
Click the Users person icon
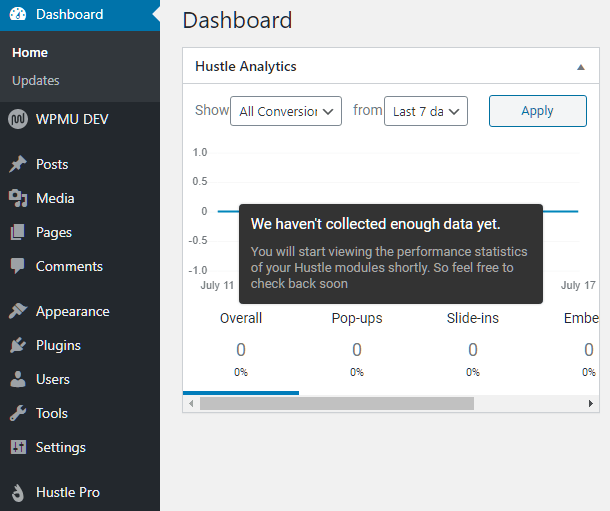[18, 379]
